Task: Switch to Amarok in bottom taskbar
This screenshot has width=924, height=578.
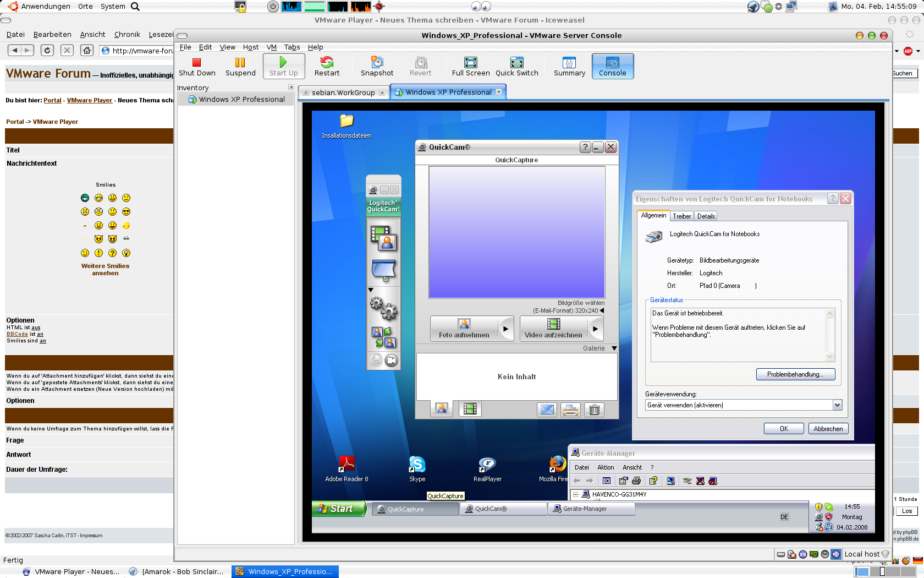Action: click(177, 572)
